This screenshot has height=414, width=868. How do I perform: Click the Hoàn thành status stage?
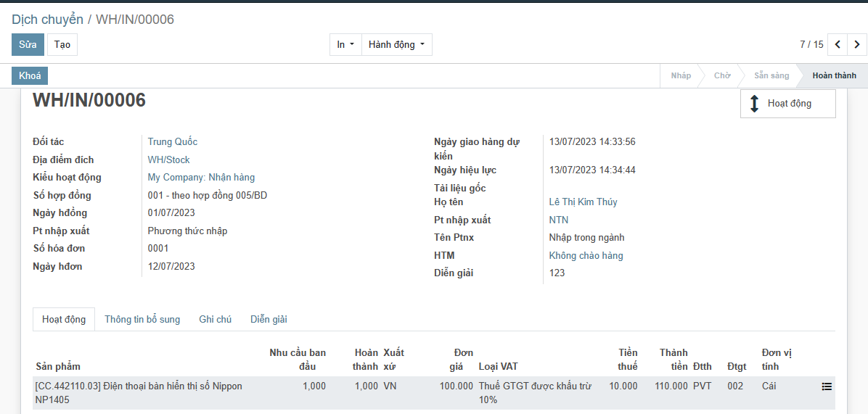834,75
